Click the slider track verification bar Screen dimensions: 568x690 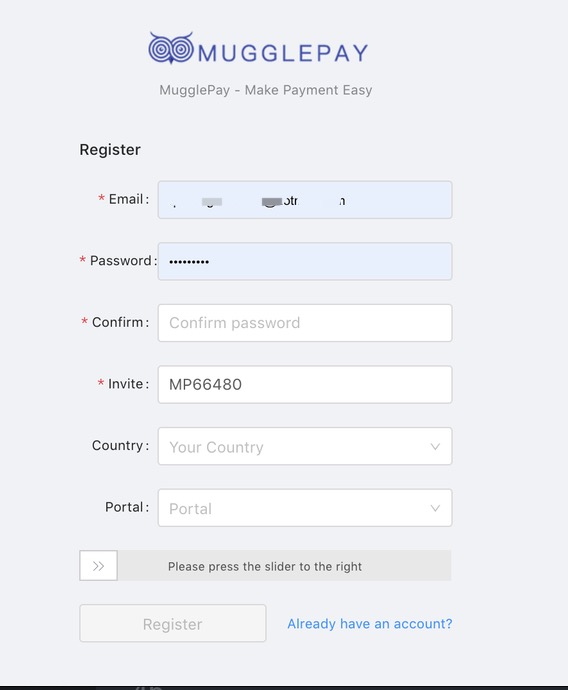(x=265, y=565)
